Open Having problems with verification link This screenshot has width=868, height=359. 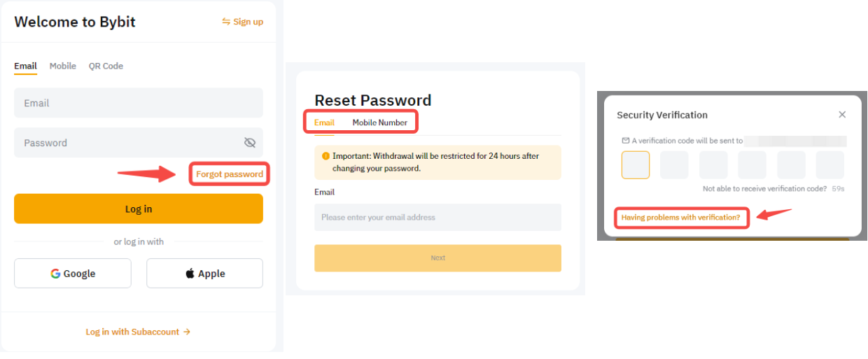tap(680, 218)
